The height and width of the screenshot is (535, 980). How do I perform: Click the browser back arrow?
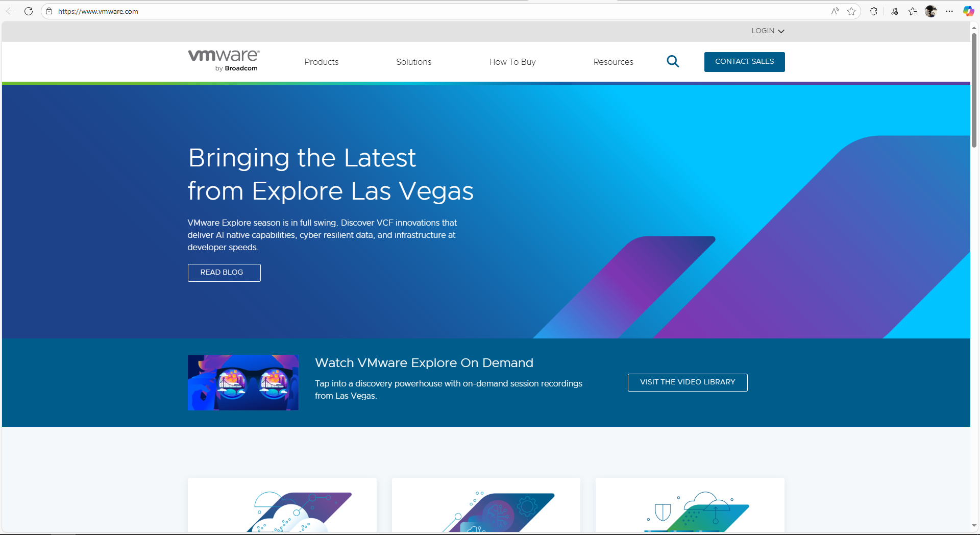(10, 11)
